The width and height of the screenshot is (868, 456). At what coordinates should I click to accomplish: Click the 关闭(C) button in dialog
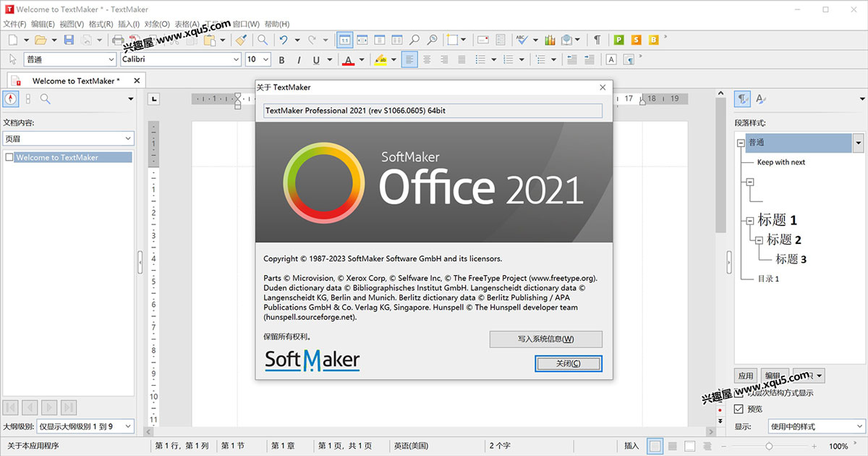[x=568, y=363]
